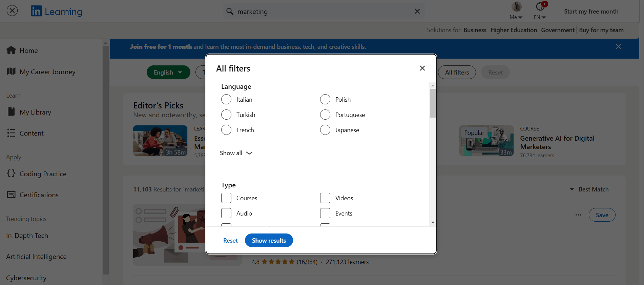Click the circled X icon at top left
Viewport: 644px width, 285px height.
tap(12, 11)
